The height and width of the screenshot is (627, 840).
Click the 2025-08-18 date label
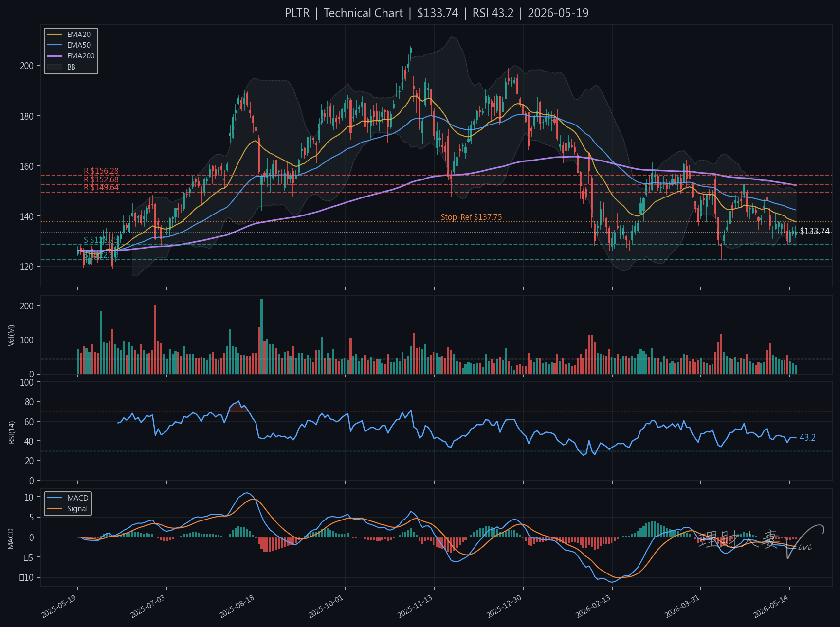point(237,606)
